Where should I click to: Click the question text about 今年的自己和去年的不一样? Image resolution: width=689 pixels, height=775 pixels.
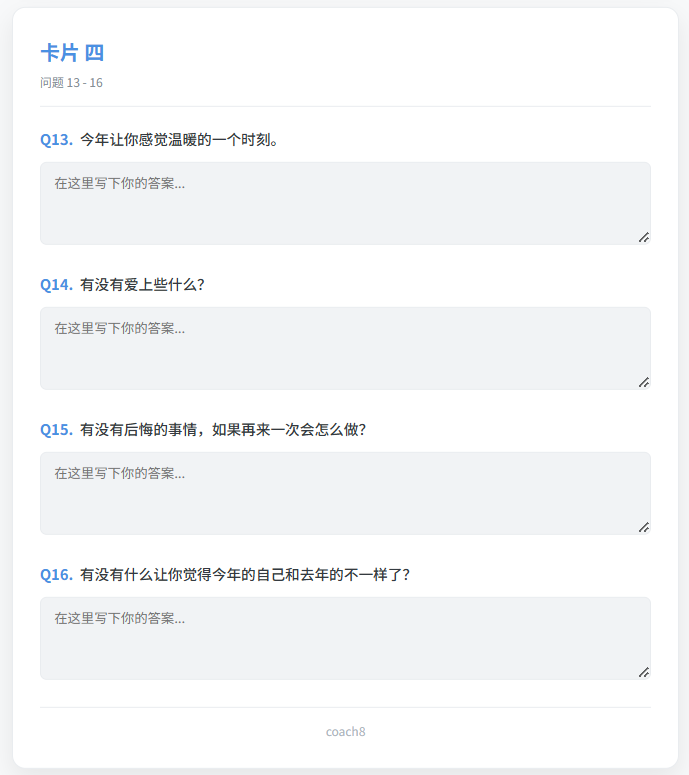click(245, 575)
